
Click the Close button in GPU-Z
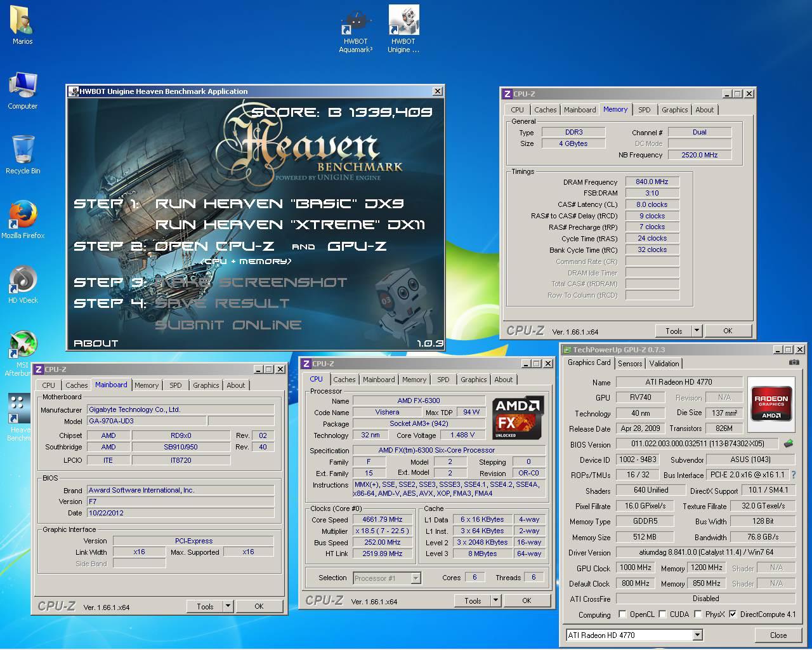point(778,635)
